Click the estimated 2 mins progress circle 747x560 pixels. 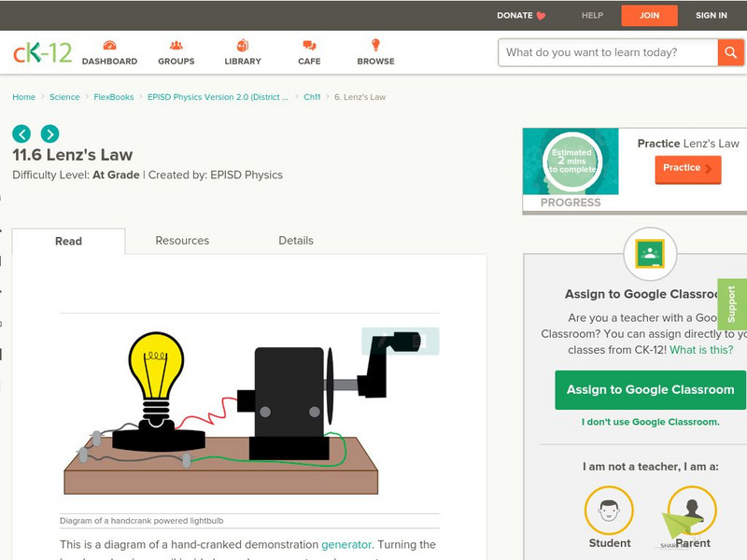[x=571, y=161]
